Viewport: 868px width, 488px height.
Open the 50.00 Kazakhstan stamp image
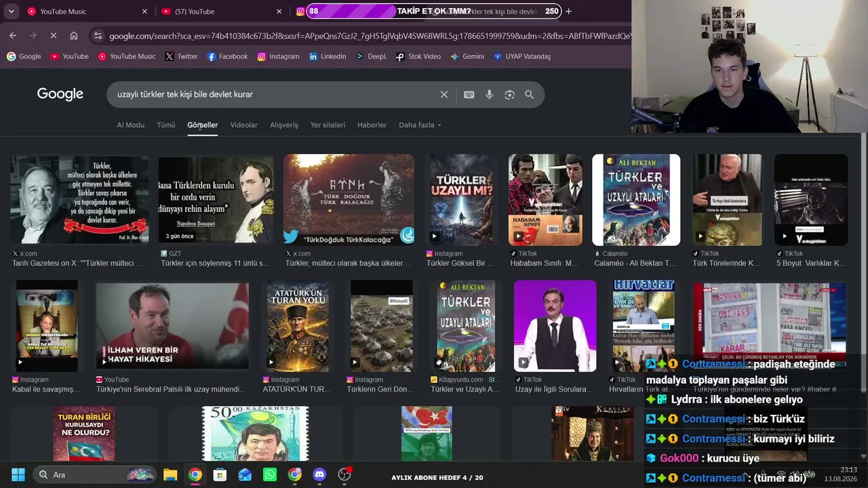coord(255,434)
